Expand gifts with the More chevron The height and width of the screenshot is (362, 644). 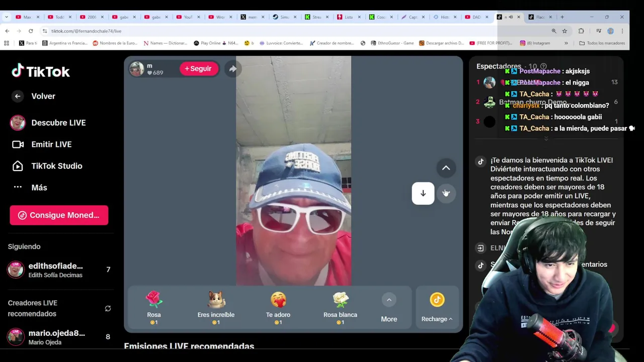[x=389, y=300]
